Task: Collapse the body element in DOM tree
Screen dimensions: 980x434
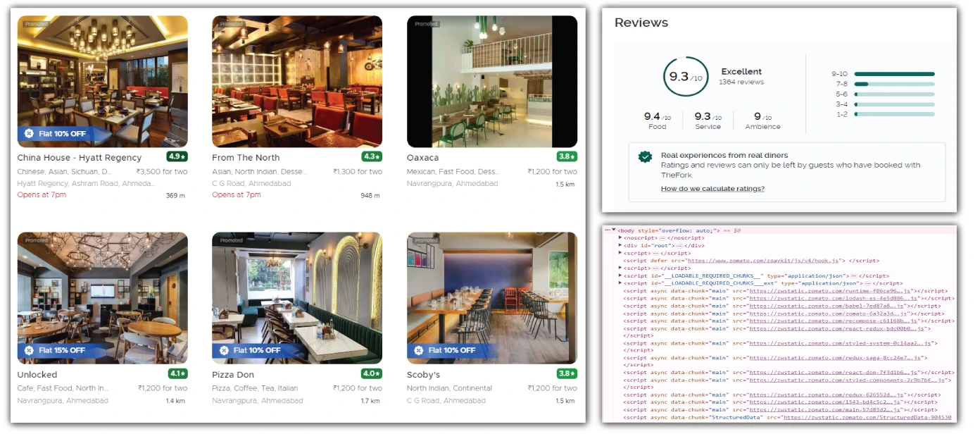Action: tap(614, 230)
